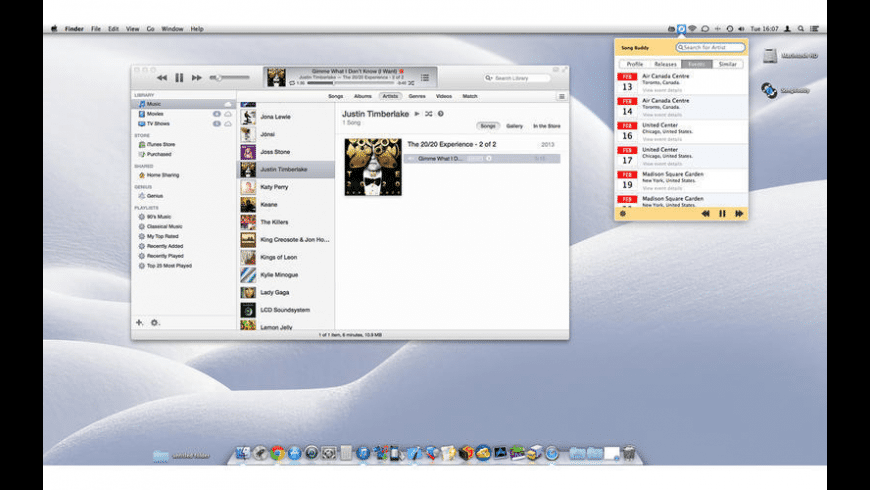Viewport: 870px width, 490px height.
Task: Open the Profile tab in Song Buddy
Action: [x=635, y=64]
